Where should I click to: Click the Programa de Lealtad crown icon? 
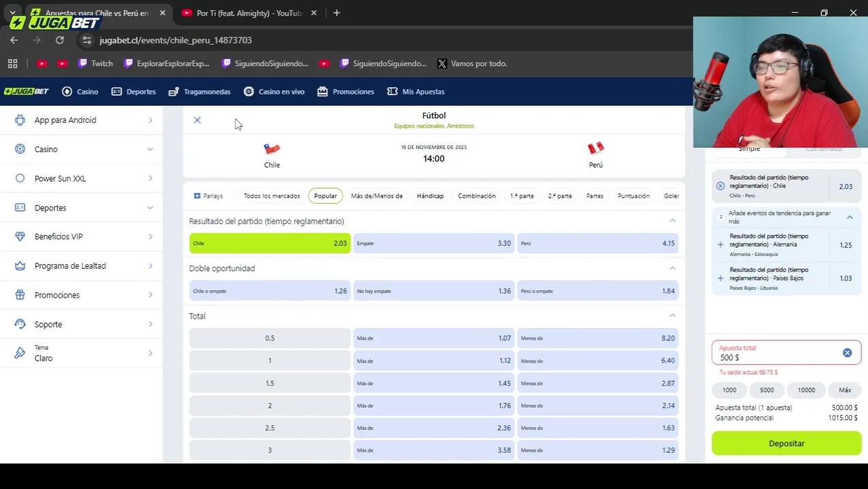(20, 266)
